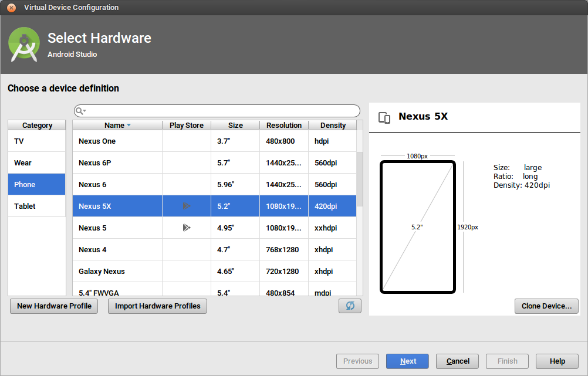
Task: Sort devices by the Density column header
Action: [333, 125]
